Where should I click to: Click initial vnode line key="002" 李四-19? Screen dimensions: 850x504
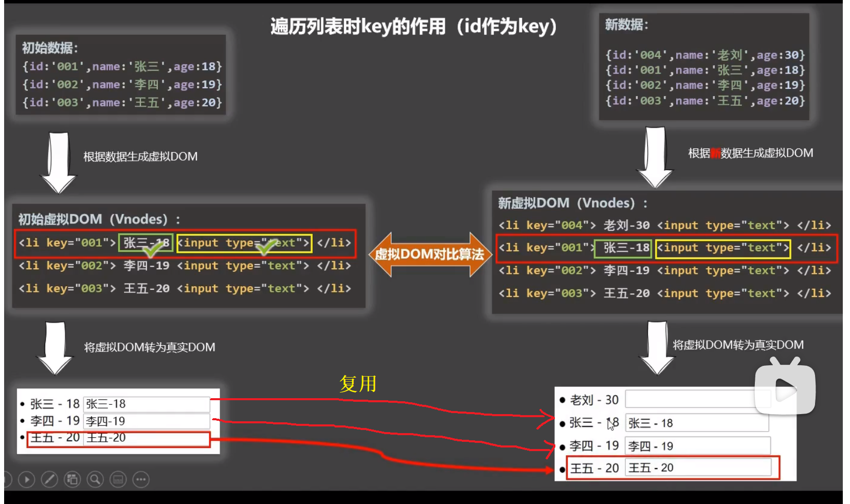[x=185, y=266]
